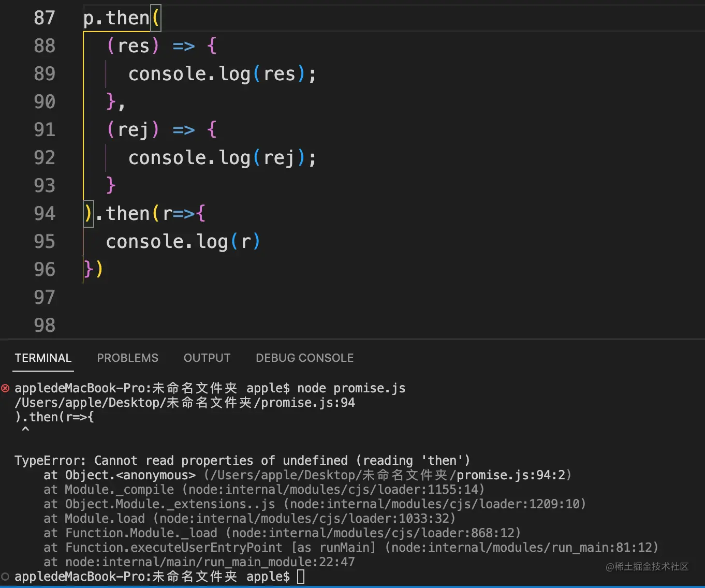Click closing '})' on line 96
The width and height of the screenshot is (705, 588).
(x=94, y=270)
